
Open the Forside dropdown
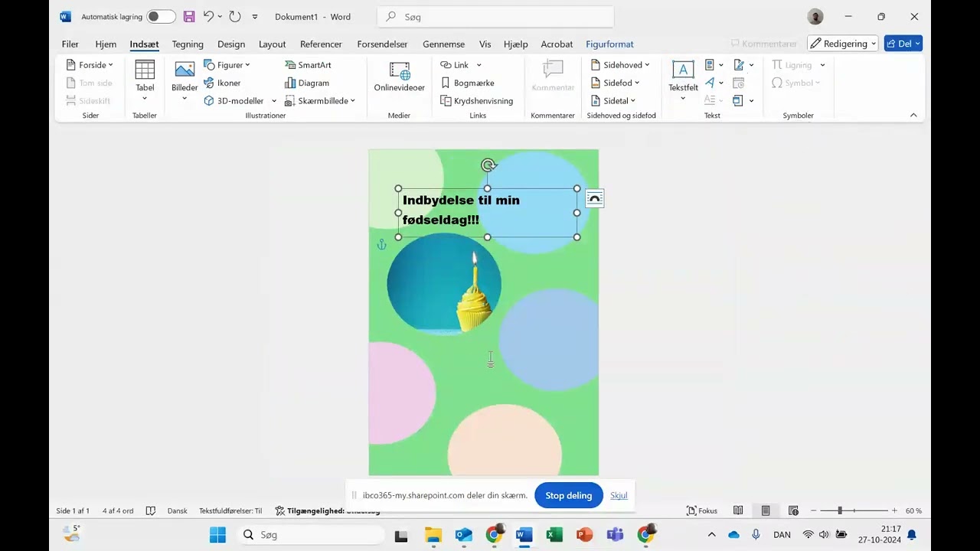[90, 65]
